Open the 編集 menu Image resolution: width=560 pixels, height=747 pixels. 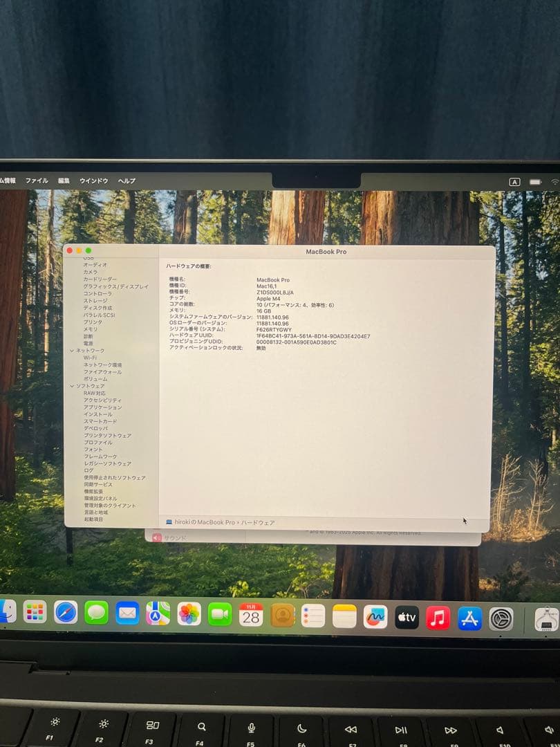tap(64, 181)
